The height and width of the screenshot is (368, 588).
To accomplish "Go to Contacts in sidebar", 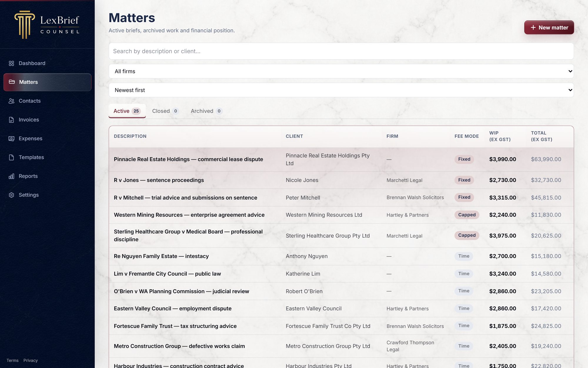I will pos(47,101).
